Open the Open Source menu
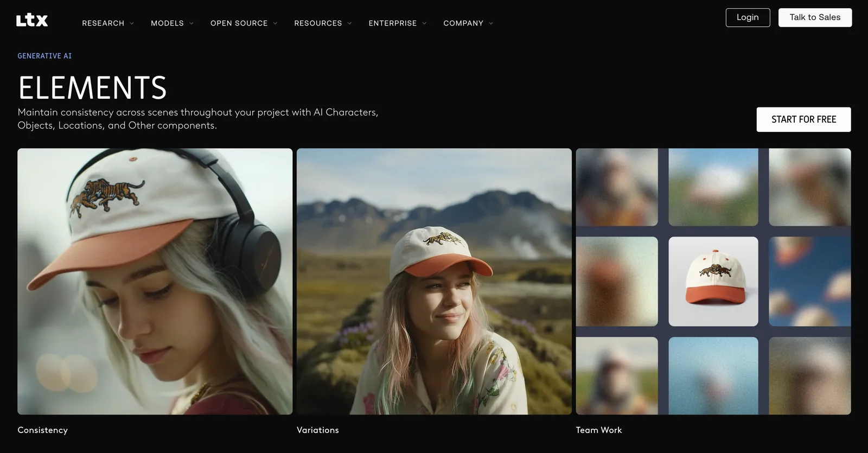This screenshot has height=453, width=868. click(x=244, y=23)
